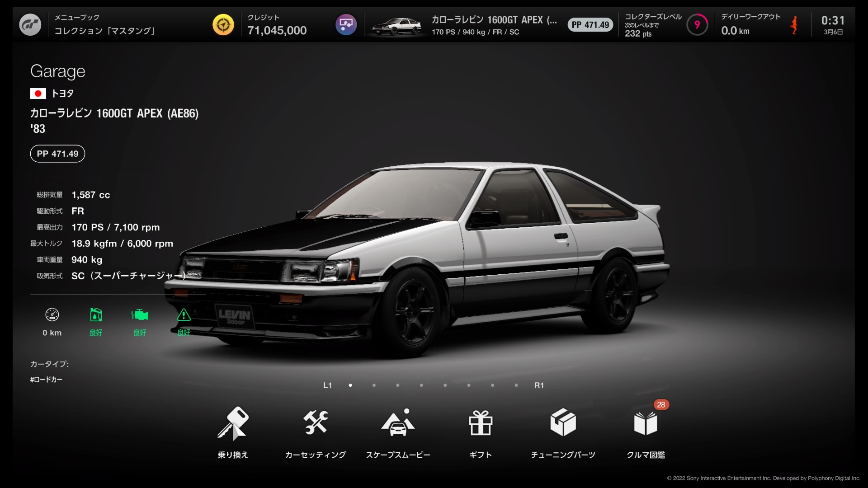The height and width of the screenshot is (488, 868).
Task: Select the second page indicator dot
Action: (374, 385)
